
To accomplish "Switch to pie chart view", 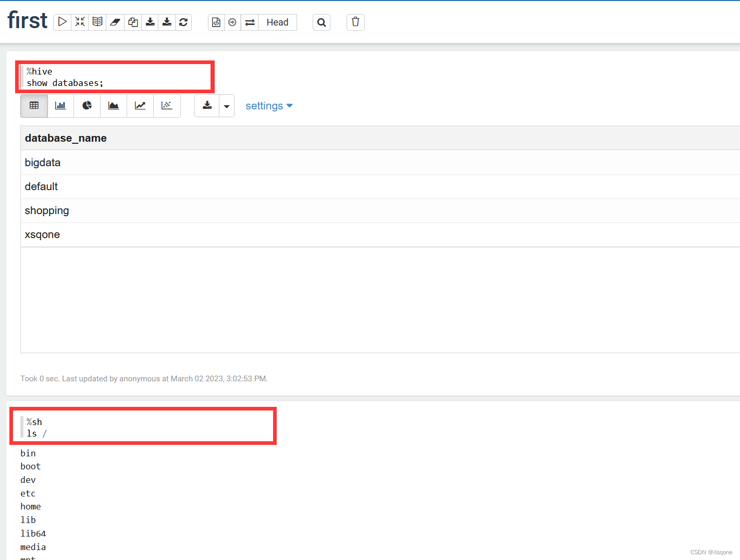I will tap(87, 106).
